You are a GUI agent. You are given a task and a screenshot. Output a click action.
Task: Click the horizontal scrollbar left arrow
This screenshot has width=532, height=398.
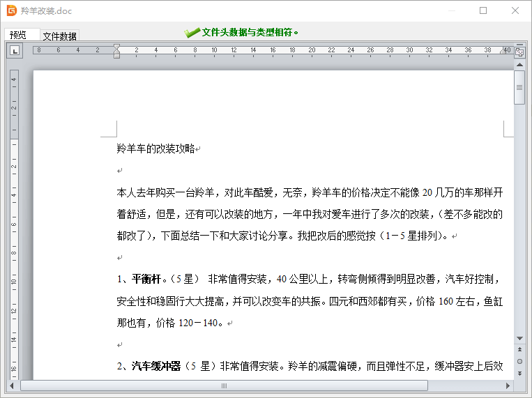(x=12, y=385)
